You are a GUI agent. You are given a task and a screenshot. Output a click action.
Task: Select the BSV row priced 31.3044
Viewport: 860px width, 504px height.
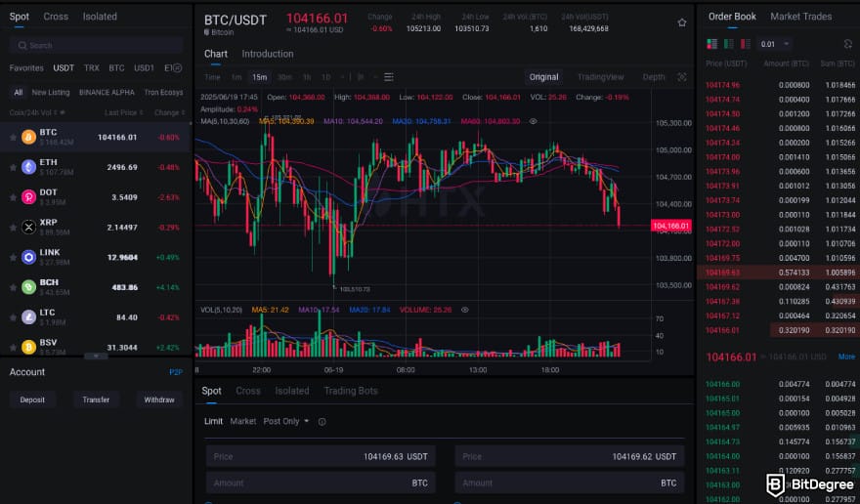point(96,347)
